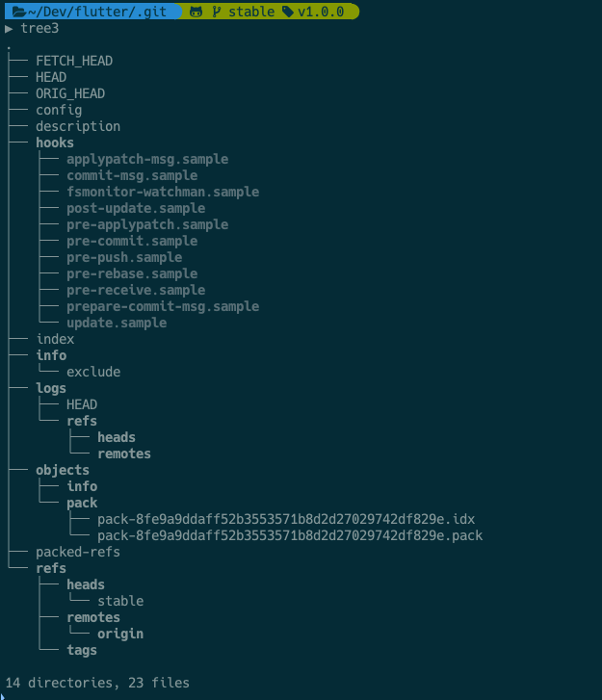Screen dimensions: 602x700
Task: Click the FETCH_HEAD file entry
Action: point(74,61)
